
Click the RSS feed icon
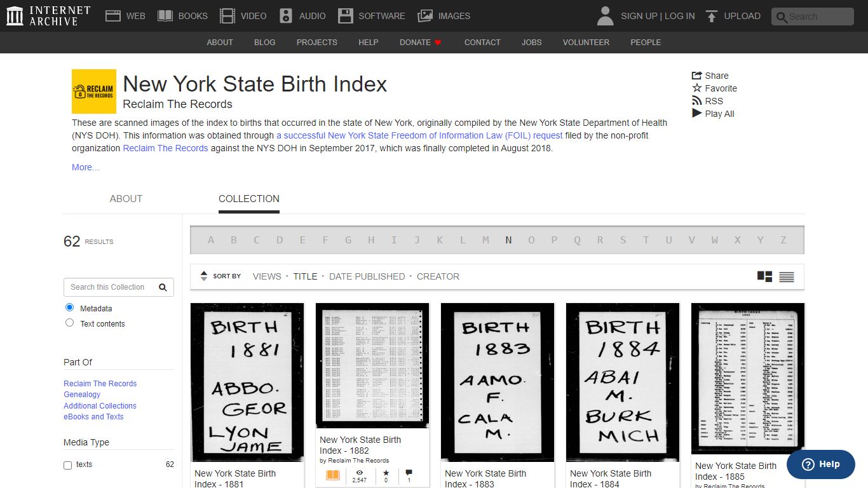[697, 100]
